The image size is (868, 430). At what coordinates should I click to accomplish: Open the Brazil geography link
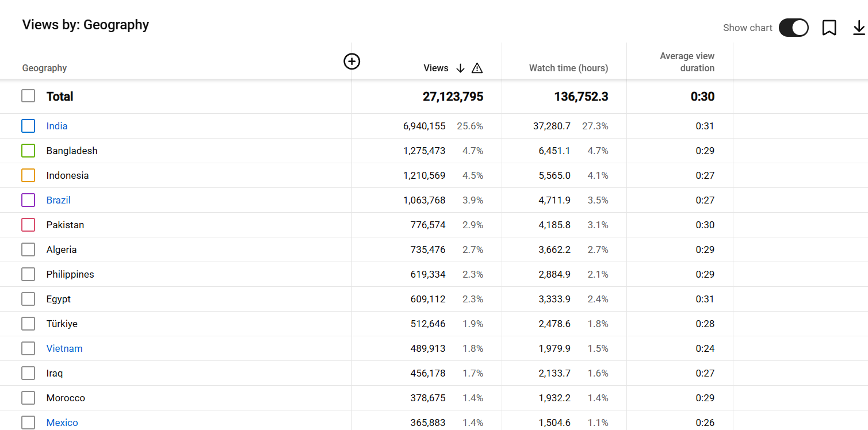tap(59, 200)
